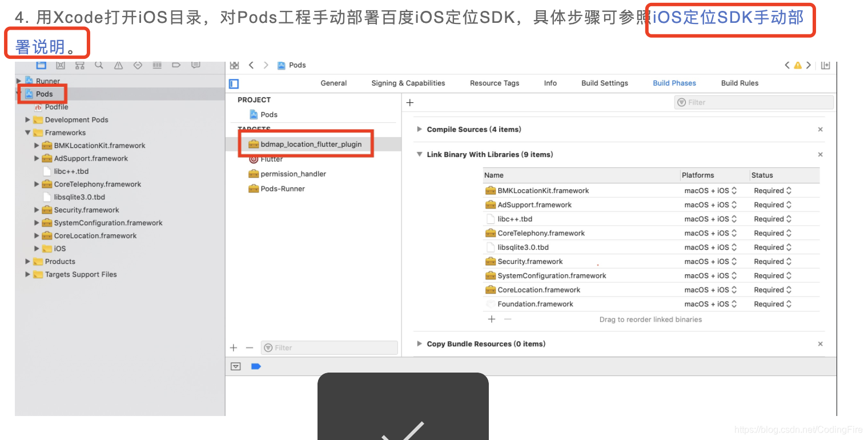868x440 pixels.
Task: Expand the Runner project in navigator
Action: [x=19, y=81]
